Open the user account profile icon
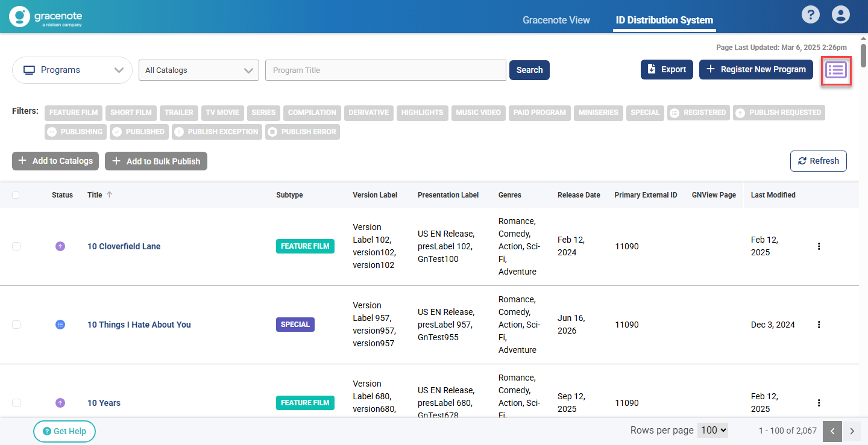 [840, 15]
